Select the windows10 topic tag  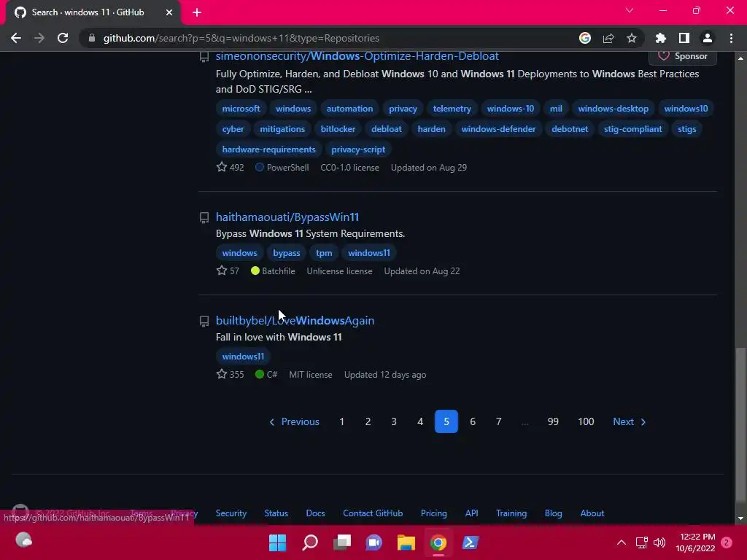686,109
